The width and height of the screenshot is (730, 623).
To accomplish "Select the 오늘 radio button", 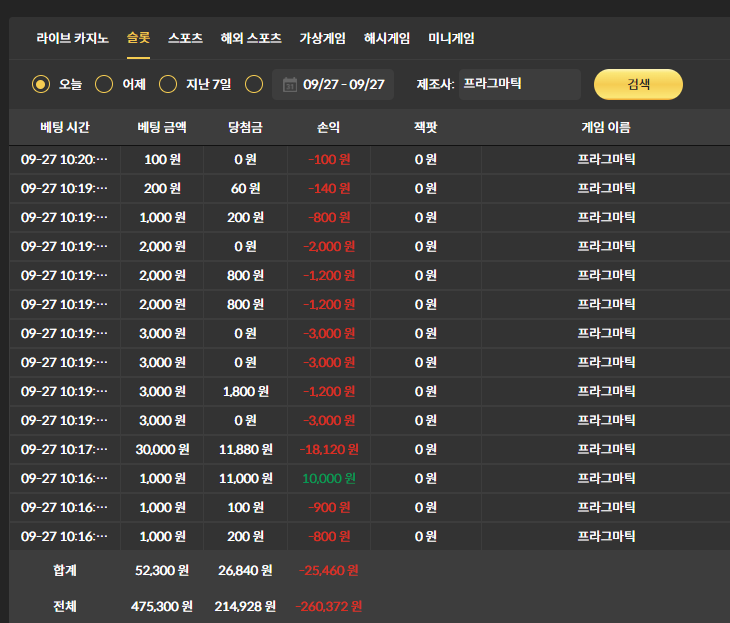I will 41,85.
